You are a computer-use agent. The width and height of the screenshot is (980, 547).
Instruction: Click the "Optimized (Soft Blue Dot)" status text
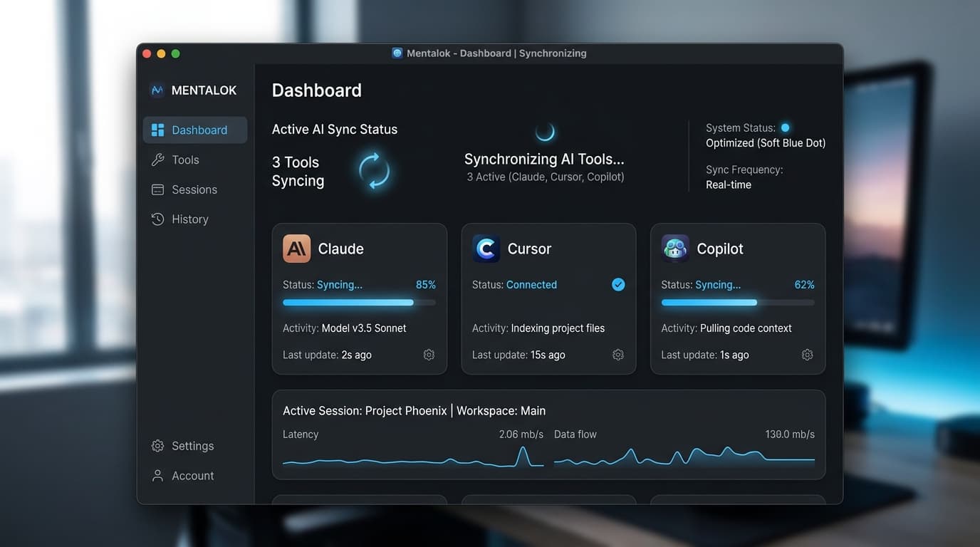(766, 143)
